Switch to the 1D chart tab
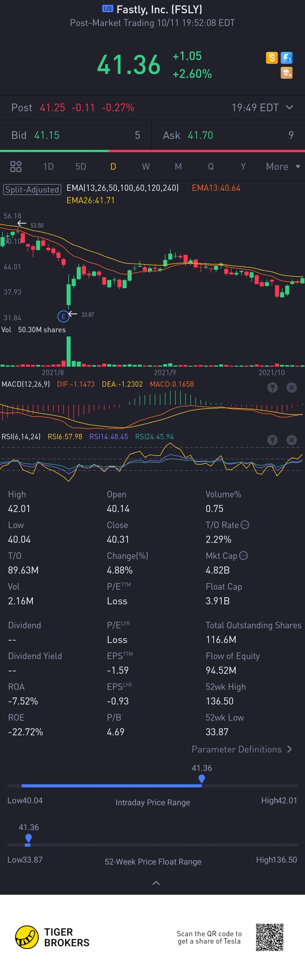The image size is (305, 980). tap(48, 167)
